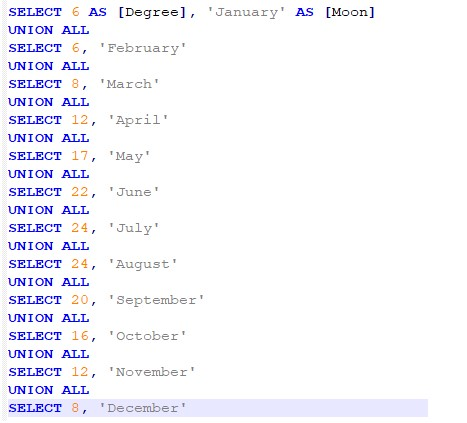Click the number 12 on the April line
The height and width of the screenshot is (423, 467).
click(80, 120)
